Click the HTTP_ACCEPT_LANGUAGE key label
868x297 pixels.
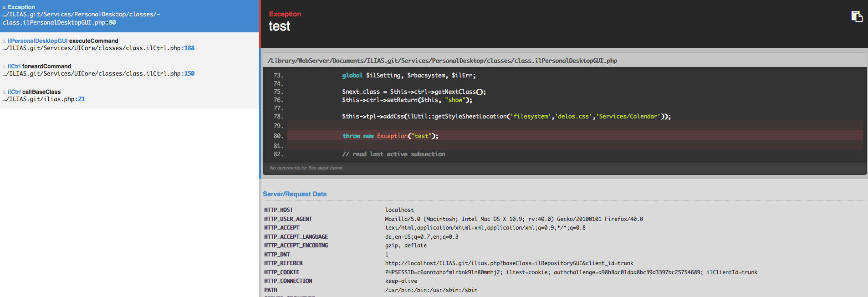tap(296, 237)
